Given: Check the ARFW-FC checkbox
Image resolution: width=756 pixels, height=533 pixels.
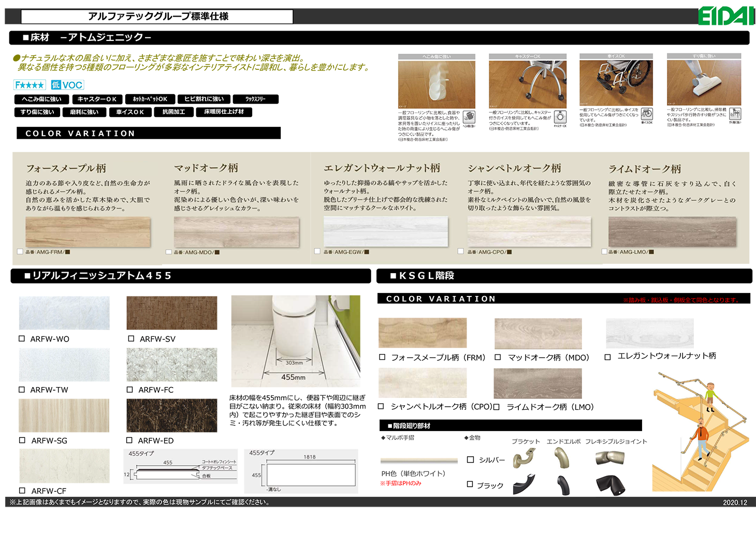Looking at the screenshot, I should pyautogui.click(x=130, y=389).
